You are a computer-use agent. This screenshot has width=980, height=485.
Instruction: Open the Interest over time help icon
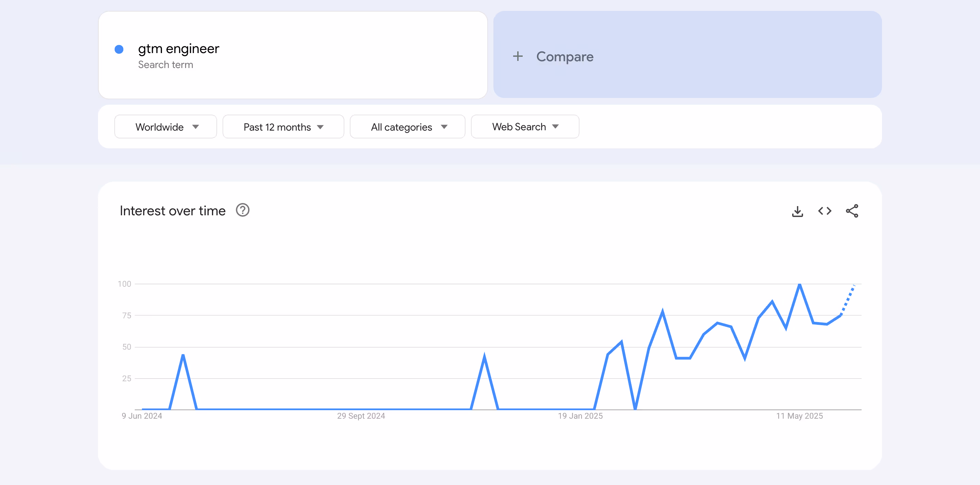tap(242, 210)
